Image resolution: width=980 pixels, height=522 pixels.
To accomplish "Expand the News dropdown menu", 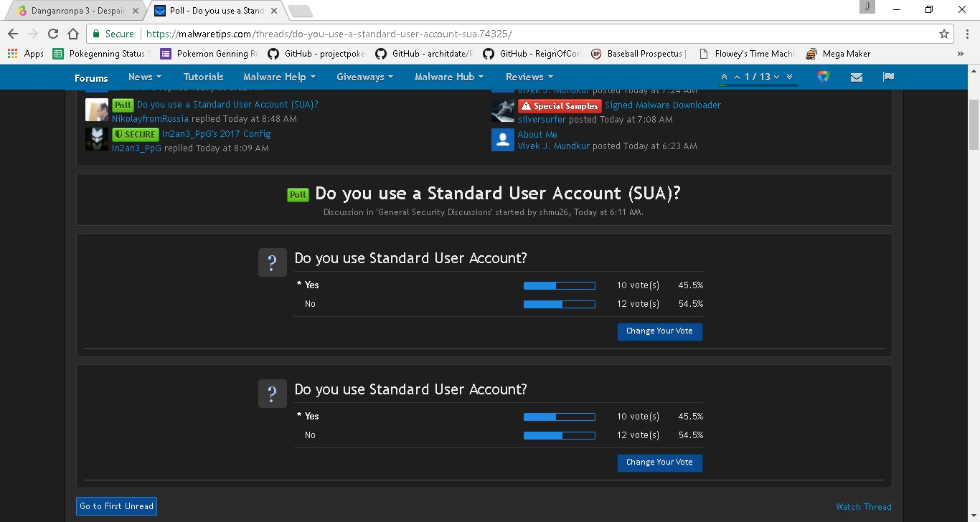I will pos(144,77).
